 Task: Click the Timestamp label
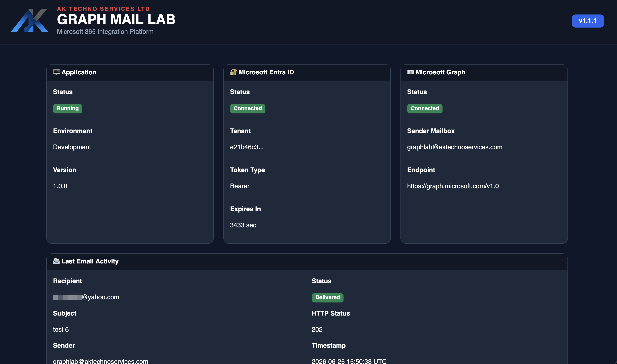pos(329,346)
